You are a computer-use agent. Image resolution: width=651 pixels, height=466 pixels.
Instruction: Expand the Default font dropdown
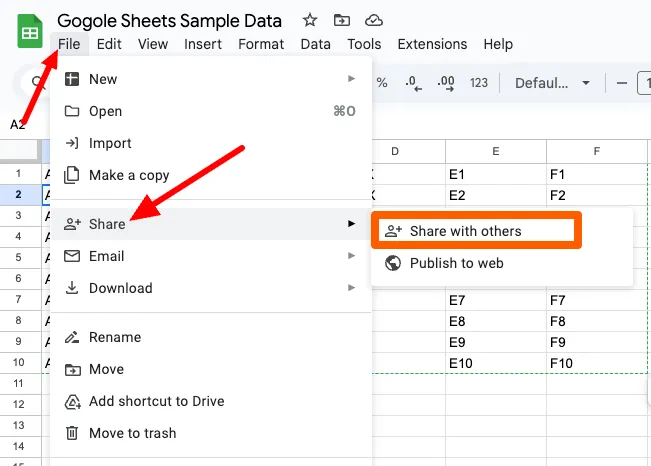click(x=553, y=83)
